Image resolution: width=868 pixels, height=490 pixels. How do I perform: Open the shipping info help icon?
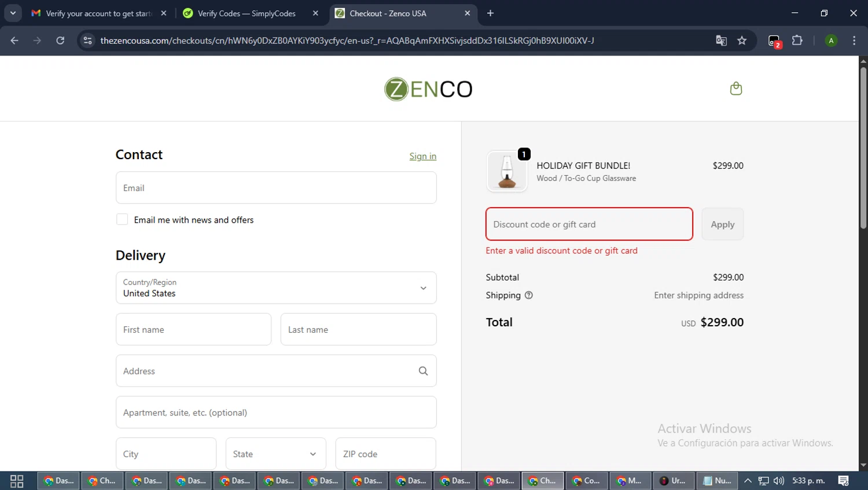528,295
